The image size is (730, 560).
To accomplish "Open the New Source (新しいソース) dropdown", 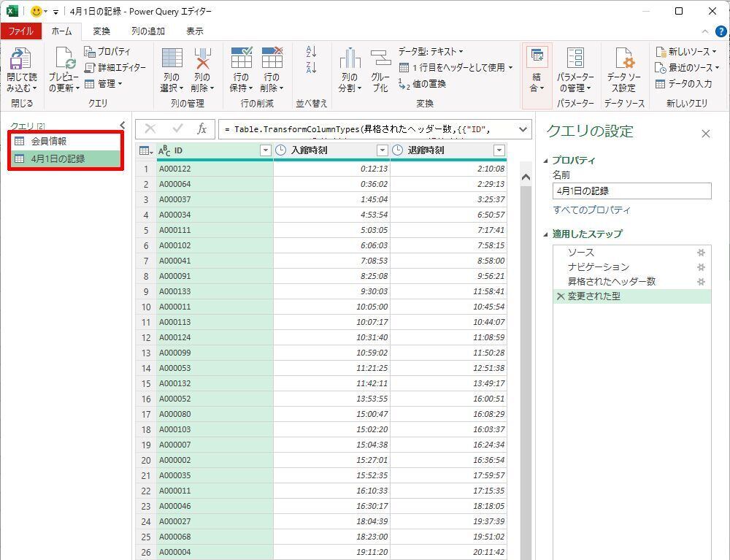I will (686, 51).
